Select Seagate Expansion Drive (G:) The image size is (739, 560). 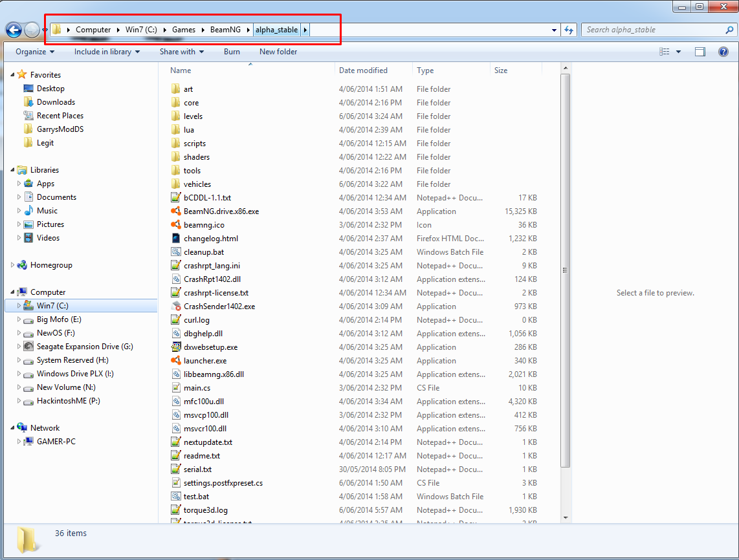(x=85, y=346)
